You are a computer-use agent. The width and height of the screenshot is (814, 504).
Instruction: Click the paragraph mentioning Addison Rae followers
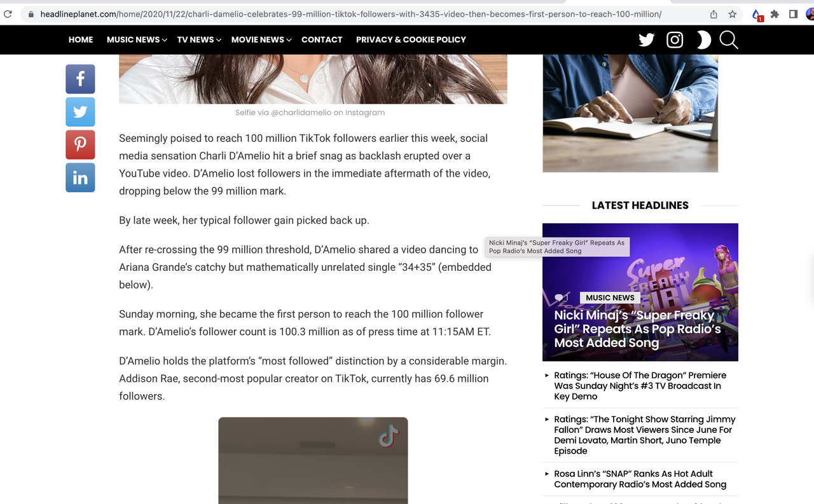[x=313, y=378]
